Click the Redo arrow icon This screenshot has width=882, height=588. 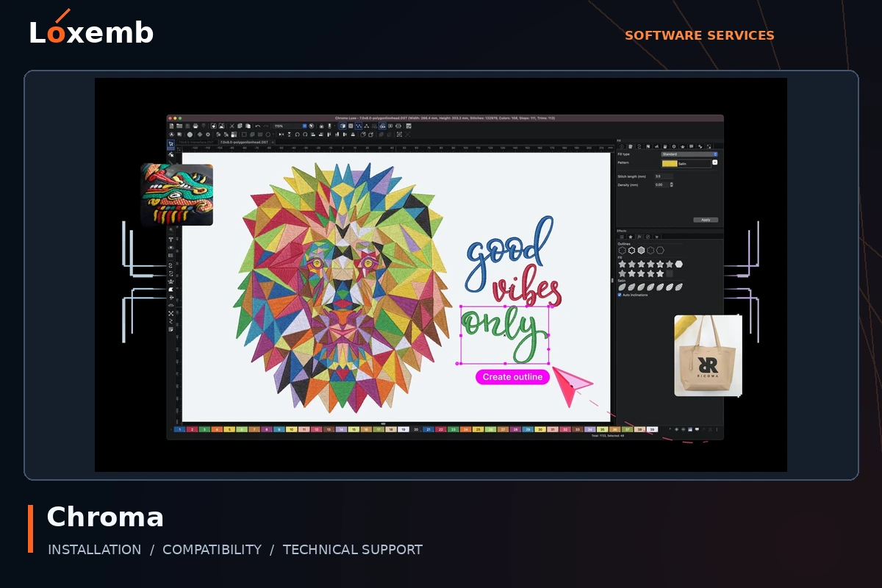pos(265,126)
